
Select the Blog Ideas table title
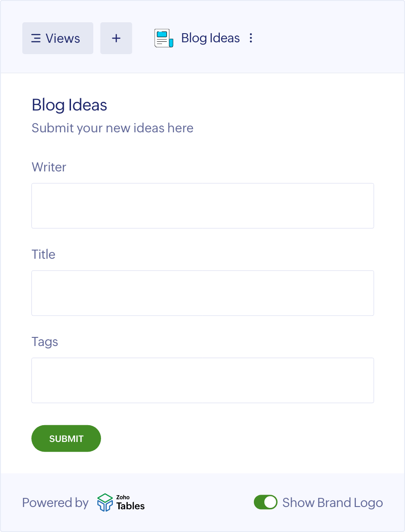211,38
